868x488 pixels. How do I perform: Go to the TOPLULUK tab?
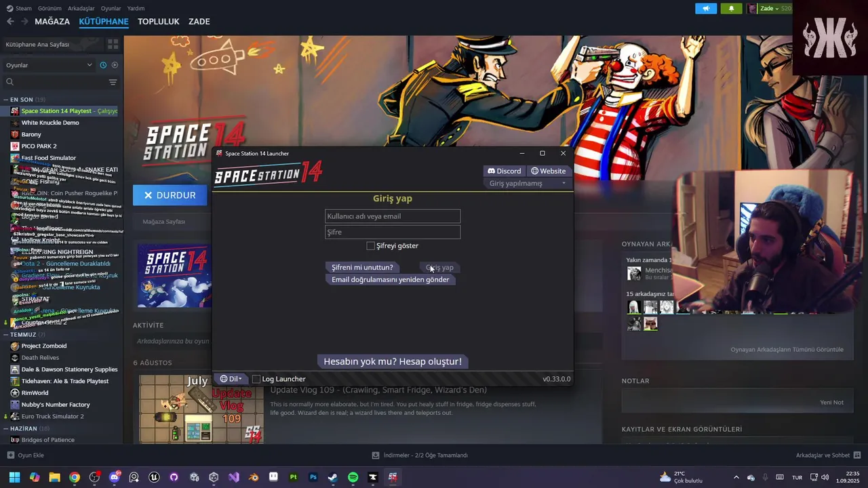coord(158,22)
